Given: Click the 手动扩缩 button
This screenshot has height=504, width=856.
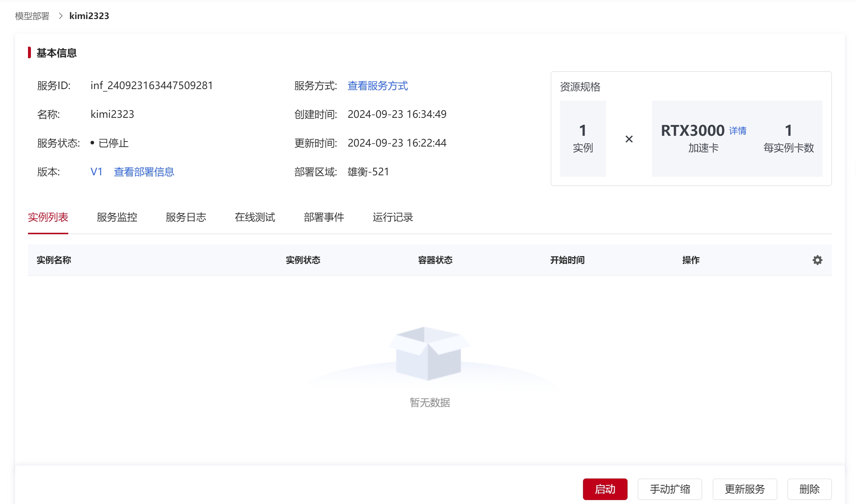Looking at the screenshot, I should pyautogui.click(x=670, y=489).
